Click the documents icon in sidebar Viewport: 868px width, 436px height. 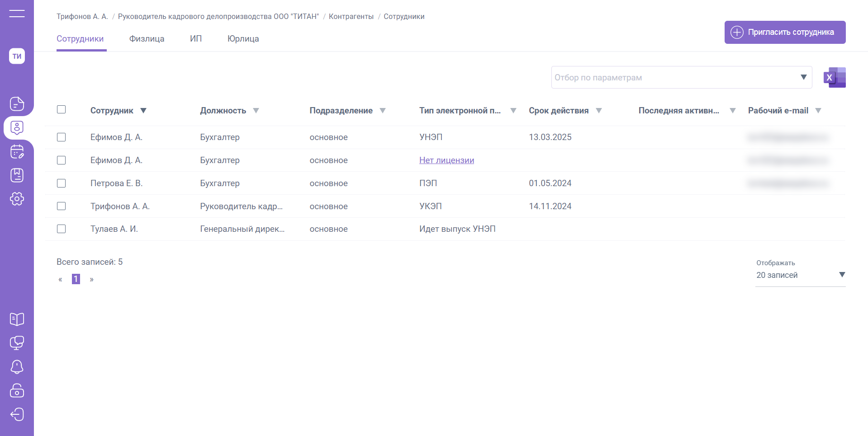(17, 104)
